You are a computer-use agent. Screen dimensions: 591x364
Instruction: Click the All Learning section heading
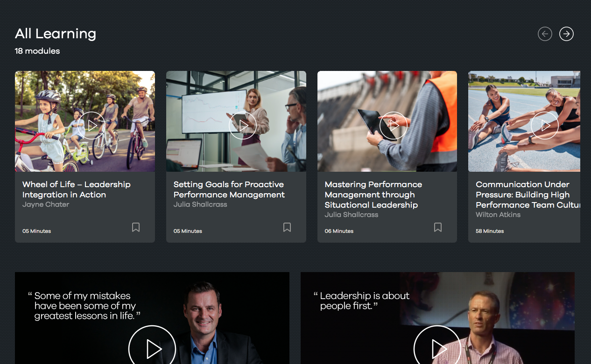click(x=56, y=34)
